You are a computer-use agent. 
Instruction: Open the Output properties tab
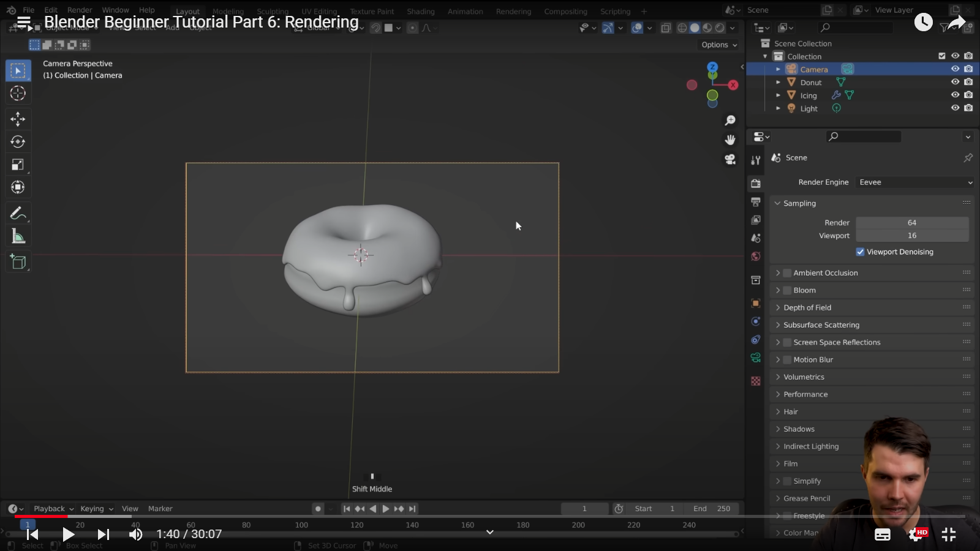[756, 201]
